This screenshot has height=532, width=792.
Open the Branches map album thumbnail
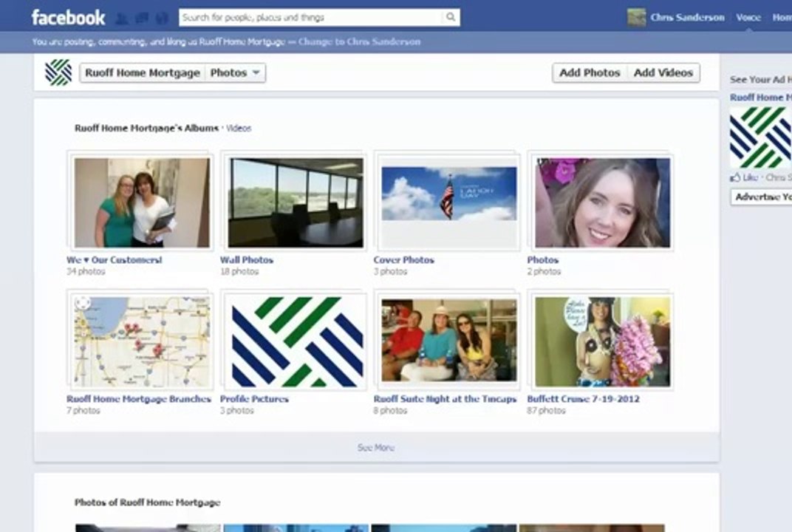(x=142, y=342)
